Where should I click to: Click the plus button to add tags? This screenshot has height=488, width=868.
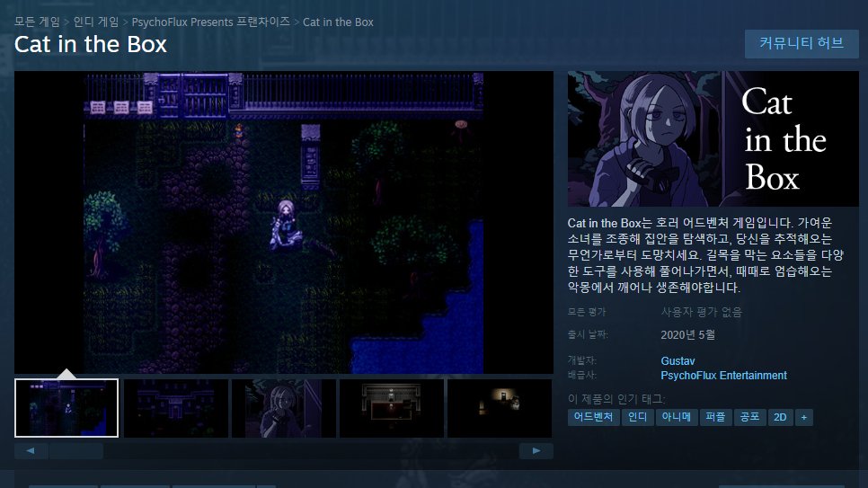pos(804,417)
